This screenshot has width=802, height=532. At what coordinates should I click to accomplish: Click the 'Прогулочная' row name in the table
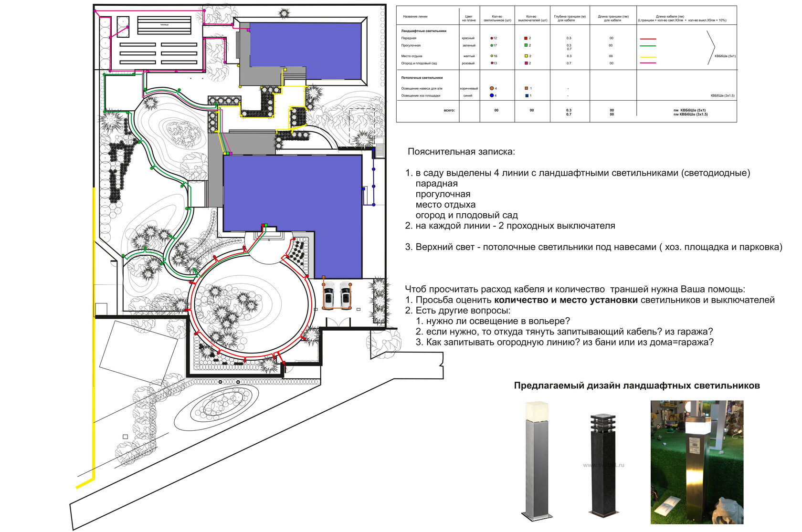pyautogui.click(x=411, y=45)
